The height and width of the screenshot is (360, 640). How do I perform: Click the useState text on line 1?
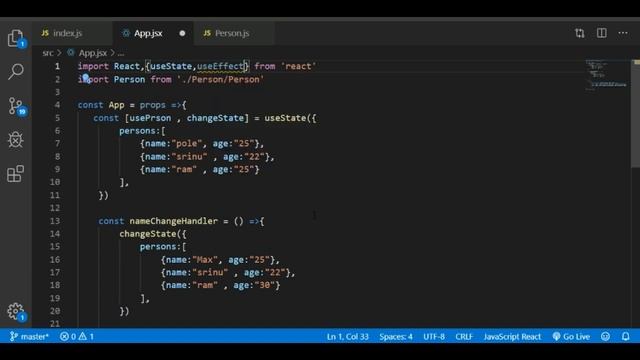[x=171, y=66]
